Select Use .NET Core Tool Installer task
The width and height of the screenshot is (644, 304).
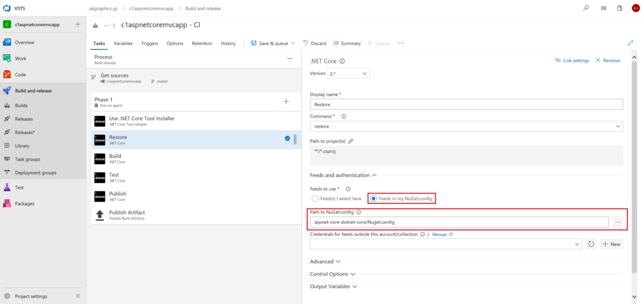pos(196,121)
